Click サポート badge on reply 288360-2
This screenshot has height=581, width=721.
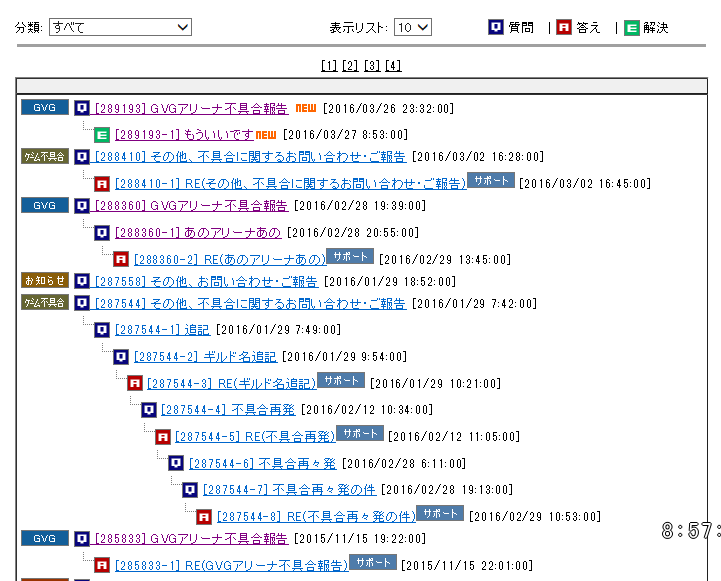[x=350, y=256]
